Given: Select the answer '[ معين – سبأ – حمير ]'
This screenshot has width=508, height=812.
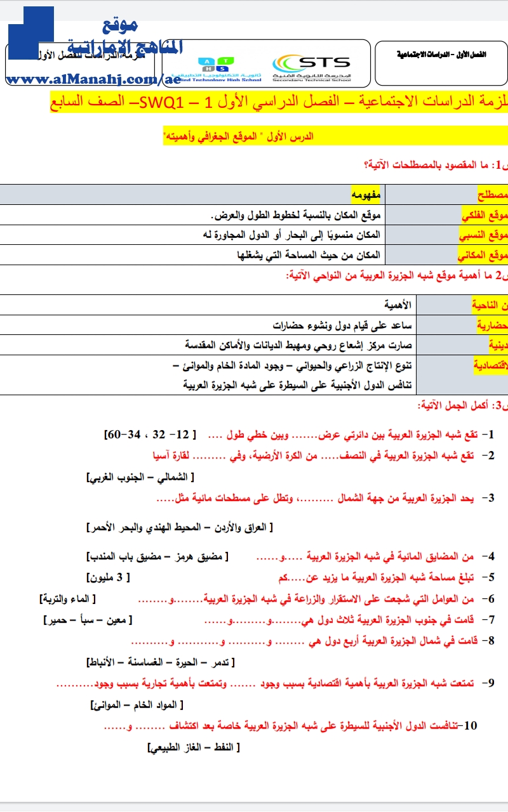Looking at the screenshot, I should point(88,619).
